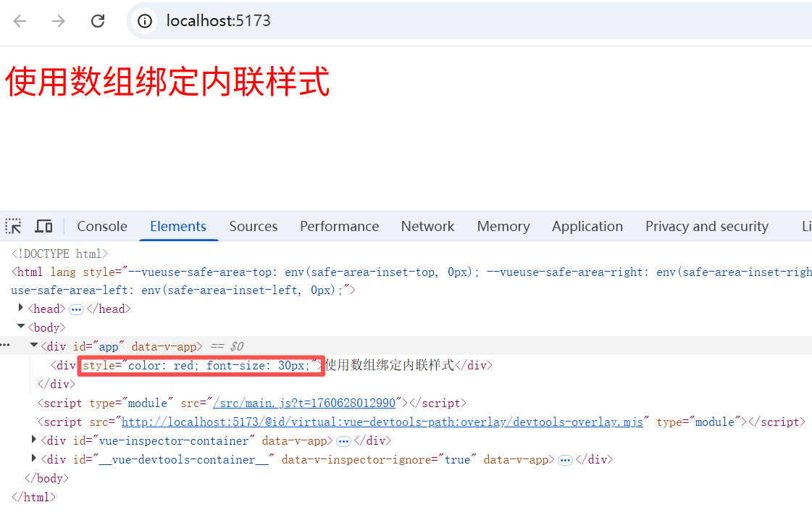Image resolution: width=812 pixels, height=515 pixels.
Task: Select the closing </body> tag line
Action: pos(46,478)
